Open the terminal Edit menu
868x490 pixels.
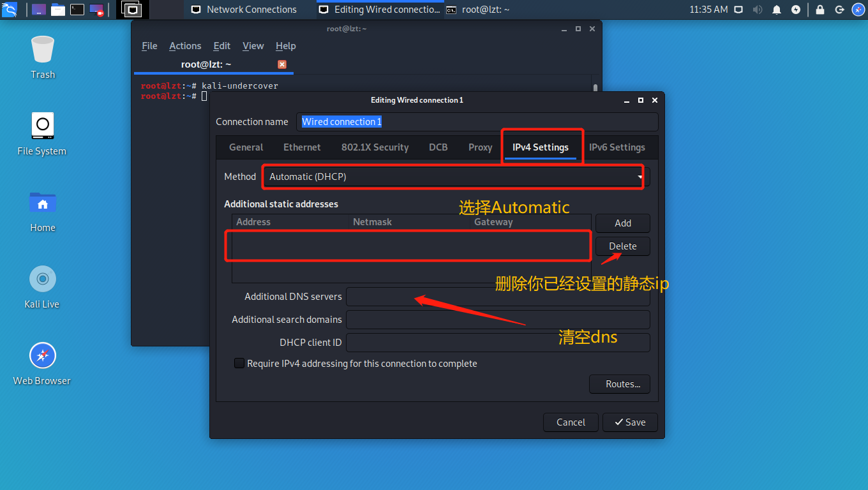(x=222, y=46)
